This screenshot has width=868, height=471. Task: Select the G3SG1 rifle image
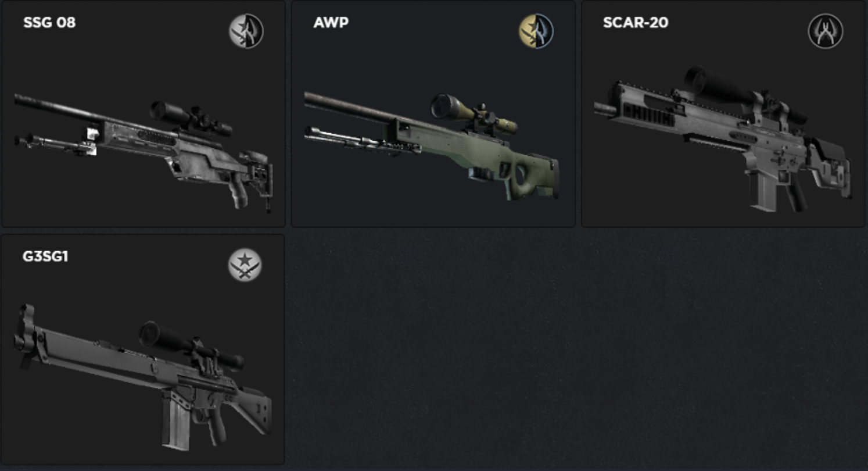pos(142,377)
